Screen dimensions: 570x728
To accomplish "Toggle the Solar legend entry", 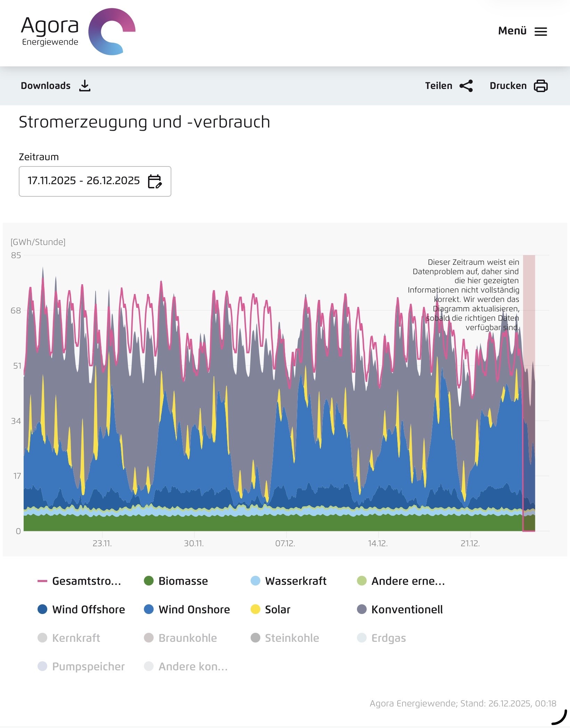I will click(x=277, y=610).
